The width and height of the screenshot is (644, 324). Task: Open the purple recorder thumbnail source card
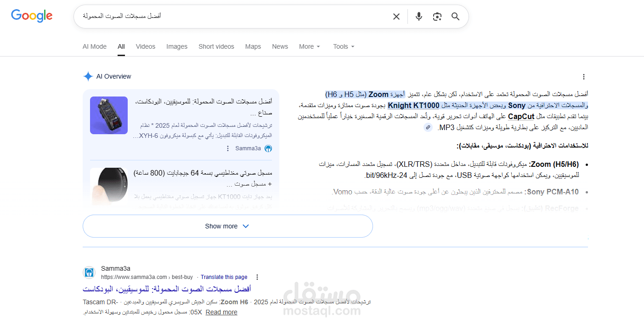[x=109, y=115]
